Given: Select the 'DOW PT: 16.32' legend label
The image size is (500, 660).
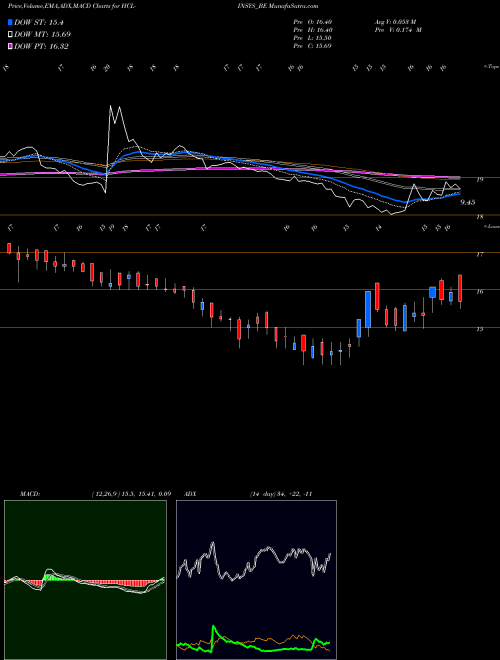Looking at the screenshot, I should (41, 46).
